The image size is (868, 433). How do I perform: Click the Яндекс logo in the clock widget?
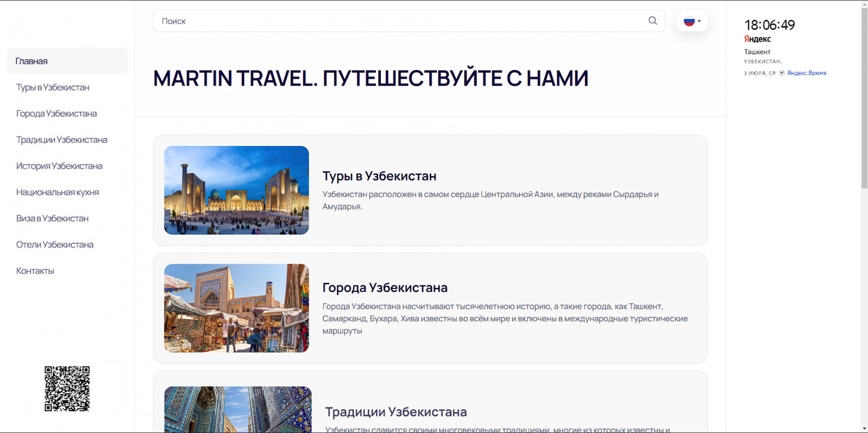coord(757,39)
